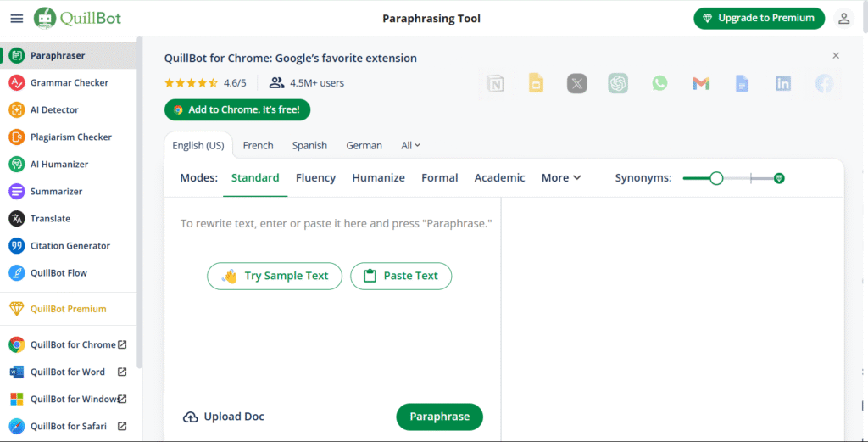Click the QuillBot Flow icon
This screenshot has width=868, height=442.
click(17, 272)
